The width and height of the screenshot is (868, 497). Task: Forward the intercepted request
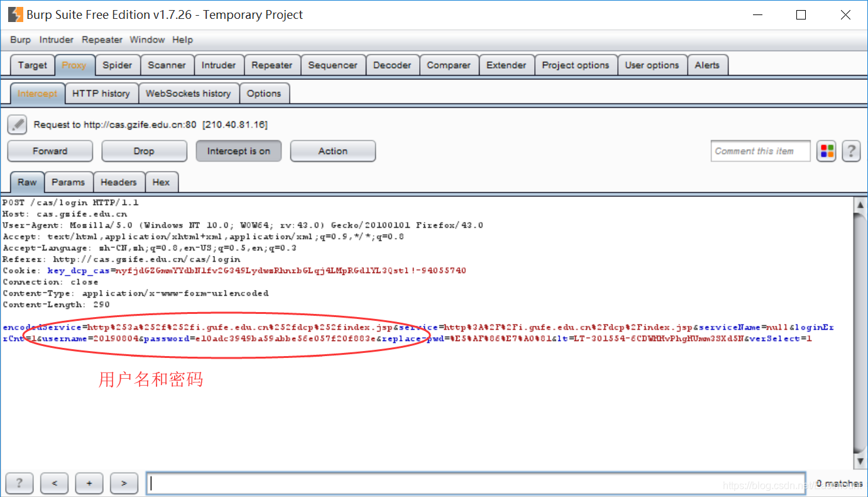(50, 151)
